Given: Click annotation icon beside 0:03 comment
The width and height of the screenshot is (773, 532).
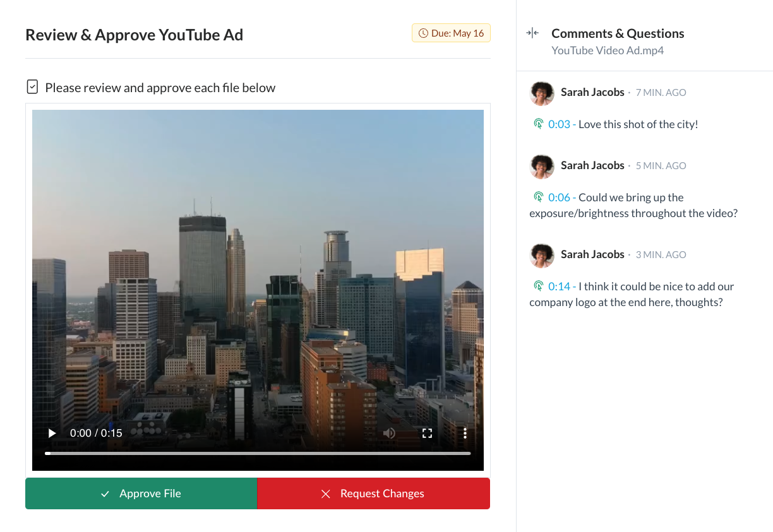Looking at the screenshot, I should click(x=538, y=124).
